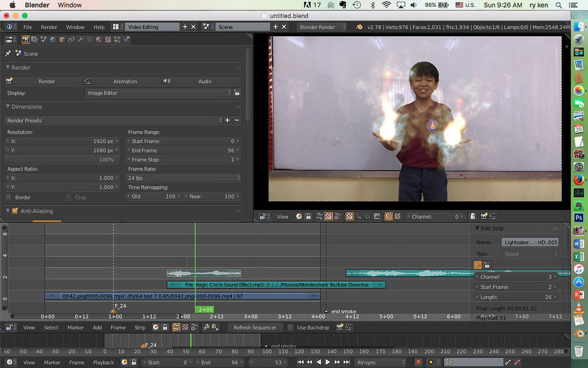Play animation forward
The height and width of the screenshot is (368, 588).
pos(328,362)
